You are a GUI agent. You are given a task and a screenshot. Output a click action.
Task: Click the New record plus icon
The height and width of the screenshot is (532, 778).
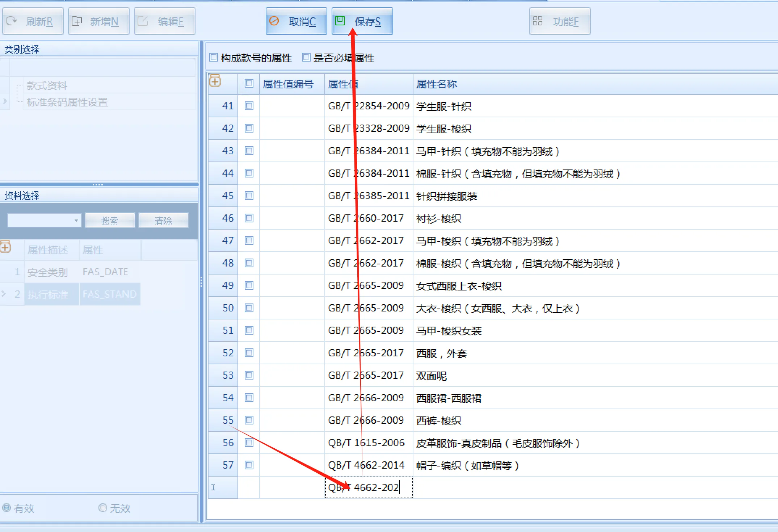(x=76, y=21)
